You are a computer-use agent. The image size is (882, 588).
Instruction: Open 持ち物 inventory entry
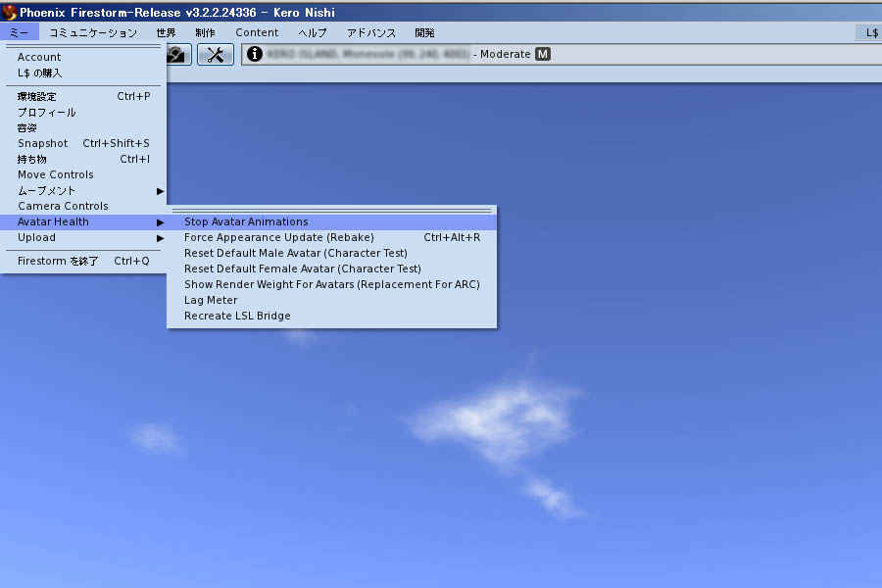pos(83,159)
